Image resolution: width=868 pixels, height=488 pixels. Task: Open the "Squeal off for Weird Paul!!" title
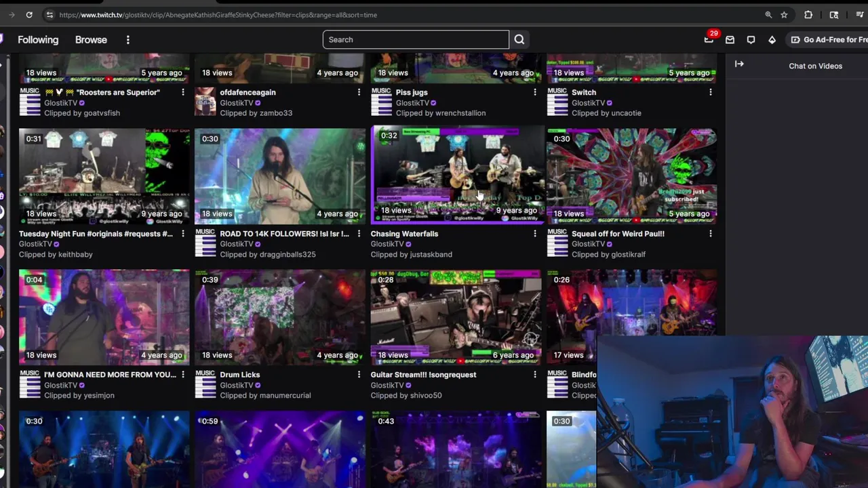point(618,234)
